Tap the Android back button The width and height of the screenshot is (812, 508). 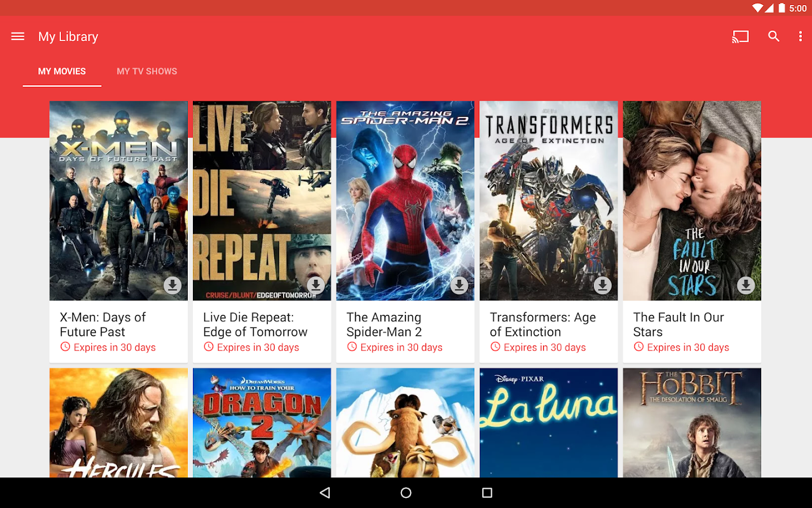click(325, 493)
